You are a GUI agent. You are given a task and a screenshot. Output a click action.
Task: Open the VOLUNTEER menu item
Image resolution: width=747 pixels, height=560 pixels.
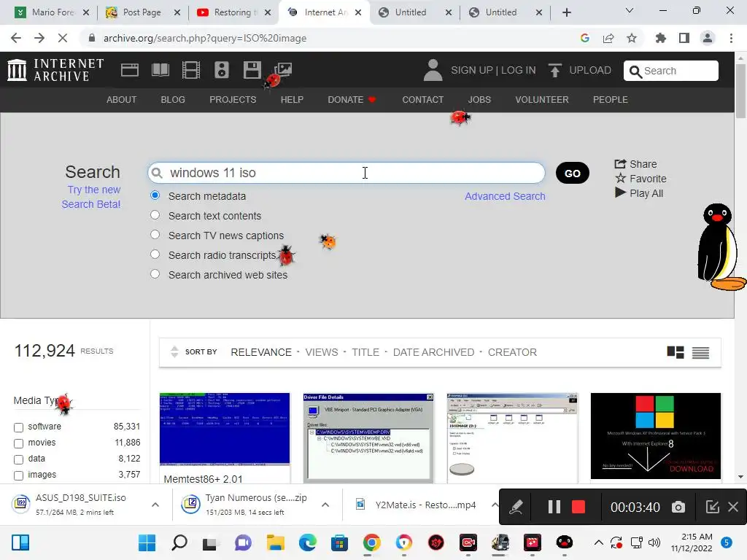click(542, 99)
